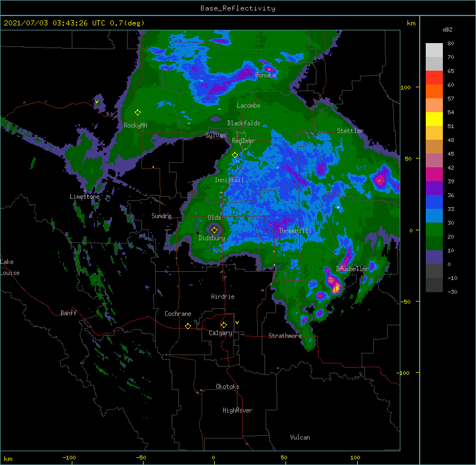Screen dimensions: 476x465
Task: Click the Banff label
Action: (68, 313)
